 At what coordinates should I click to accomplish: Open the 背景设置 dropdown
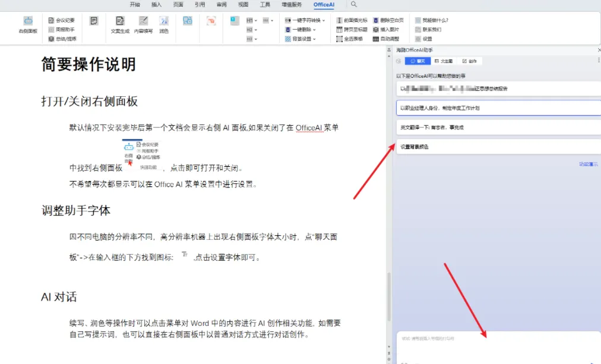pos(300,39)
